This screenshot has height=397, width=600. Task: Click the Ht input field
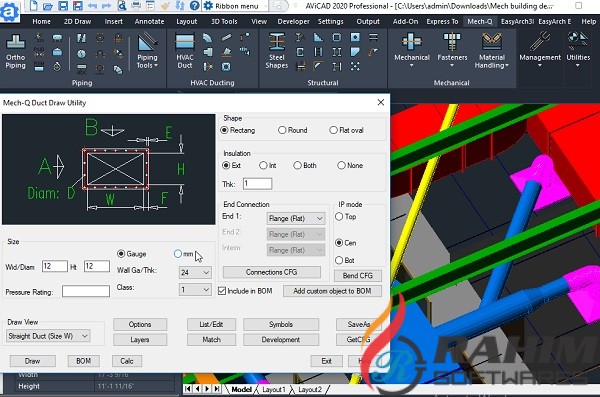coord(97,266)
